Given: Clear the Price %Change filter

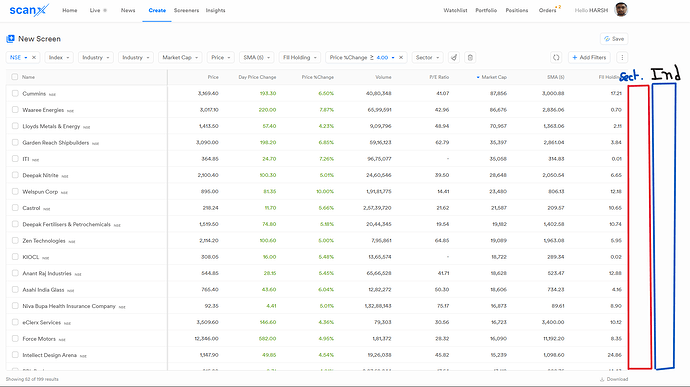Looking at the screenshot, I should click(x=401, y=58).
